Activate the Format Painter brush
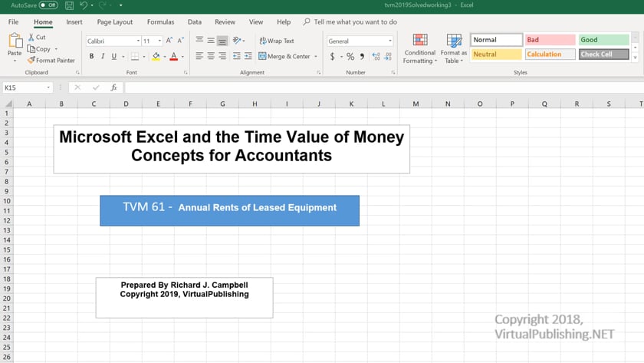This screenshot has height=363, width=644. pos(31,60)
